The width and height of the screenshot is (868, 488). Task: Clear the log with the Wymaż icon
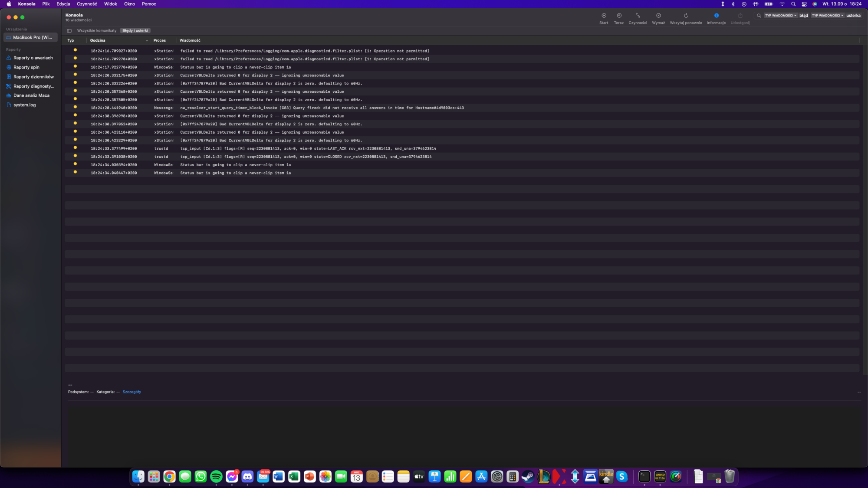[658, 16]
